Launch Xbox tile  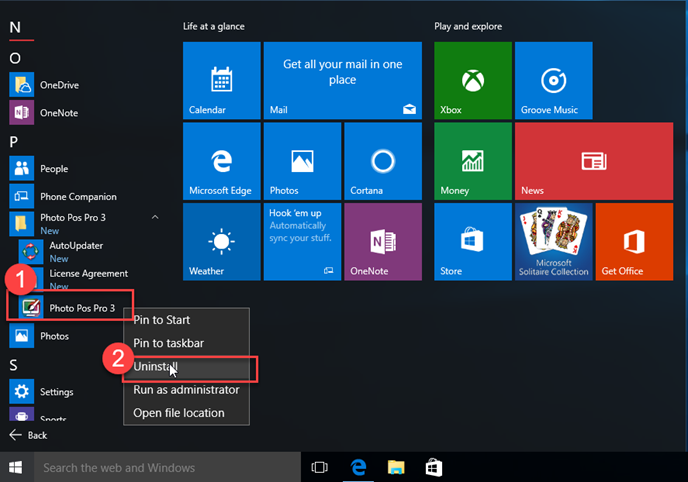click(x=473, y=80)
